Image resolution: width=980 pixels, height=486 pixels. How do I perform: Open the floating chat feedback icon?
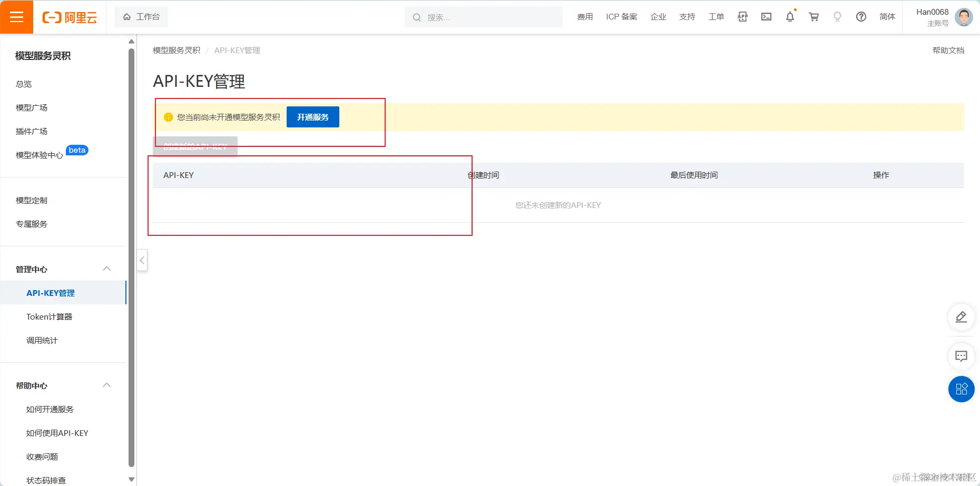(961, 356)
